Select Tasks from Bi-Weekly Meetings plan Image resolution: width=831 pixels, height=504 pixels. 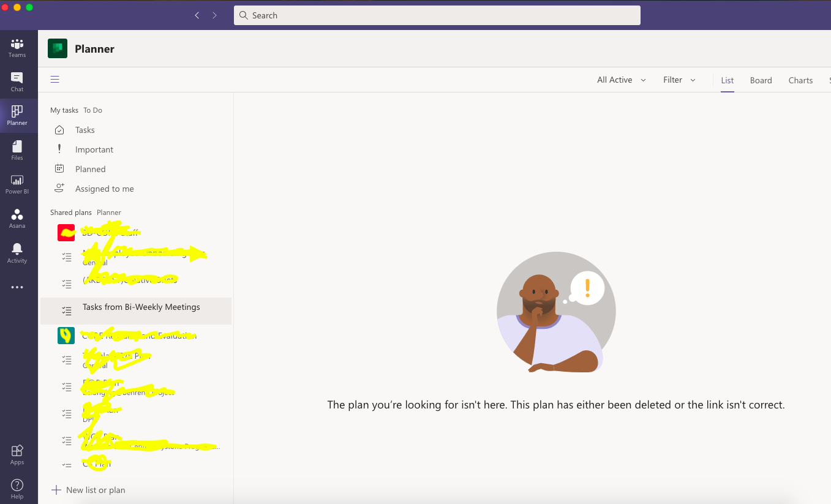coord(136,311)
